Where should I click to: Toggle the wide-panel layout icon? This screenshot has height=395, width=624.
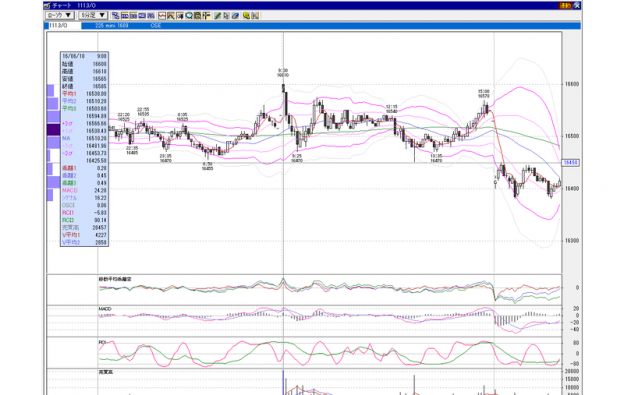tap(142, 16)
